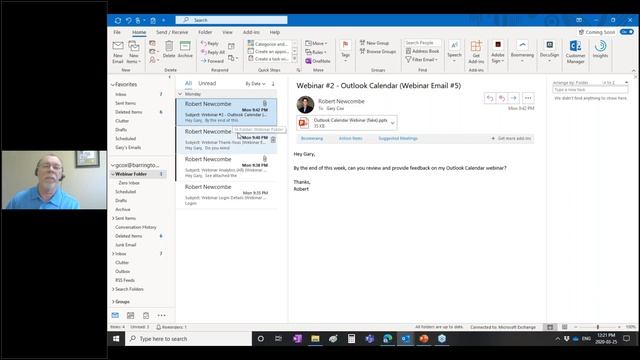Send message to OneNote
Viewport: 640px width, 360px height.
click(318, 61)
